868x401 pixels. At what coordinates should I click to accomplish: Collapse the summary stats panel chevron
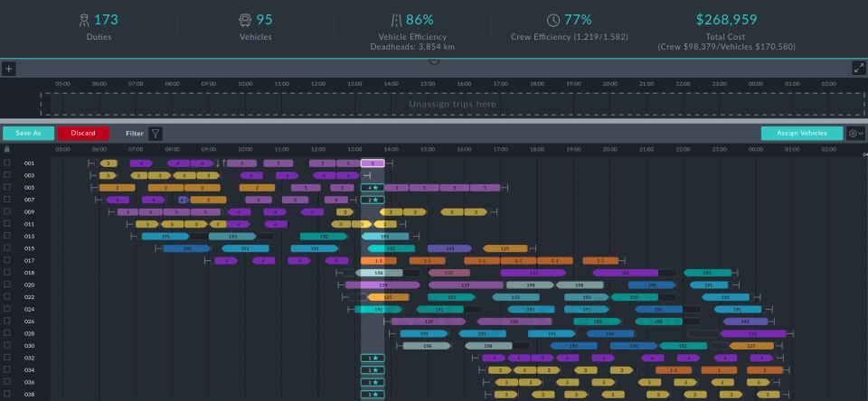[x=434, y=61]
